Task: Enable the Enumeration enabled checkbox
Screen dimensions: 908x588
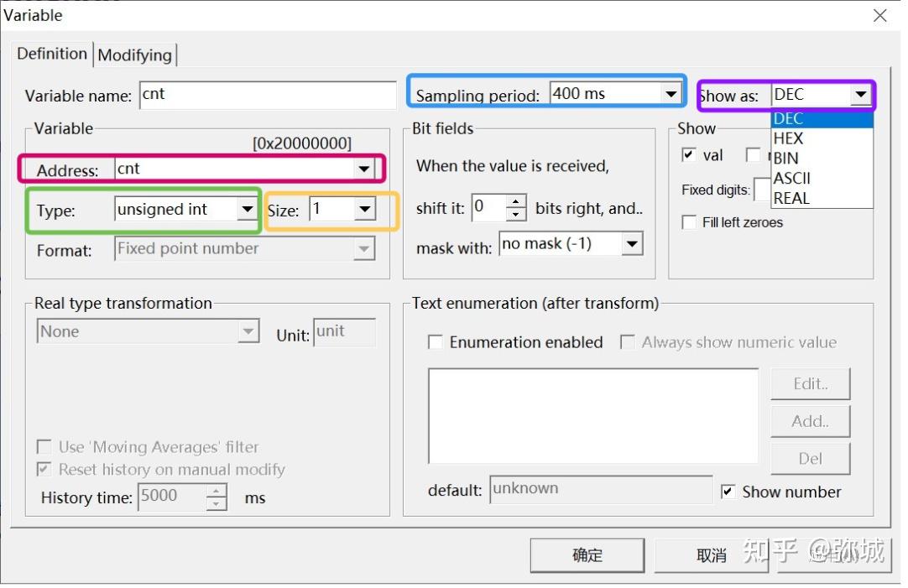Action: (x=435, y=342)
